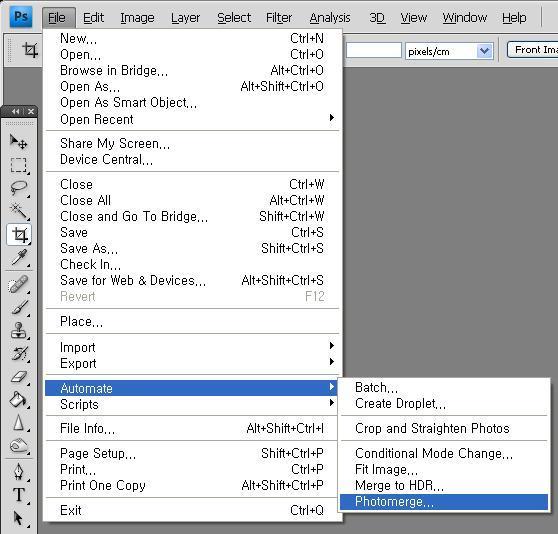The height and width of the screenshot is (534, 558).
Task: Click the Front Image button
Action: pos(533,50)
